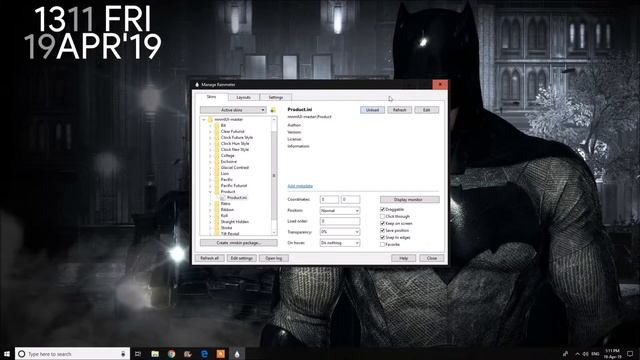Open the notification action center

pos(630,354)
